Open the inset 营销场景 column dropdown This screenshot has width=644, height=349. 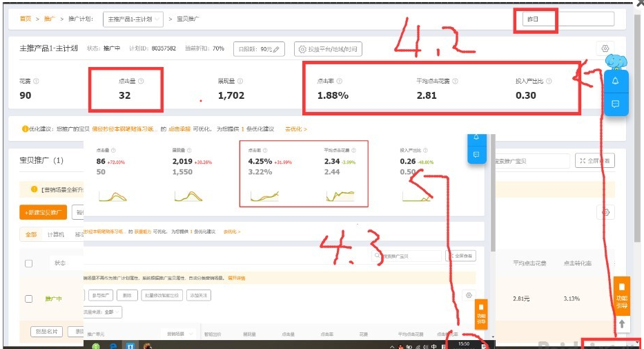[x=179, y=334]
